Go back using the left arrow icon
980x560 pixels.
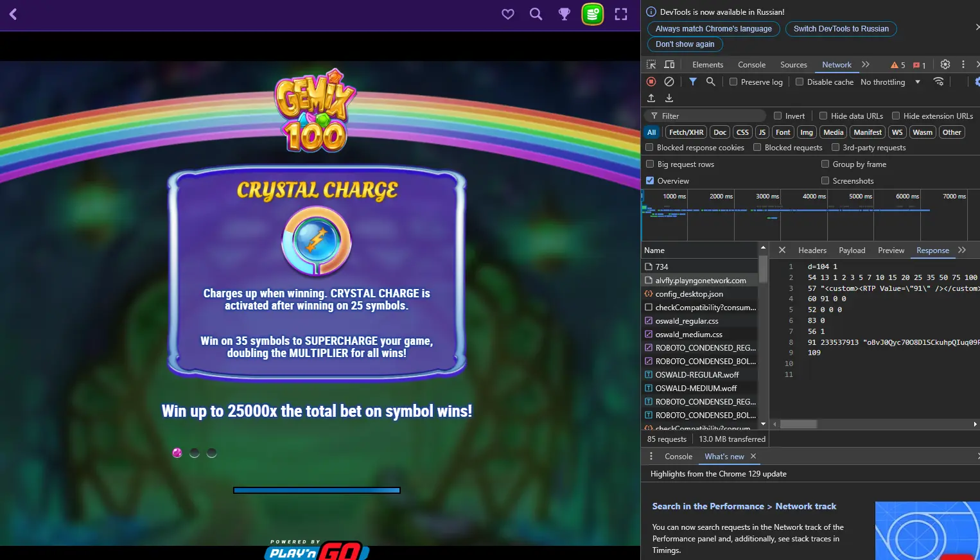[x=13, y=14]
